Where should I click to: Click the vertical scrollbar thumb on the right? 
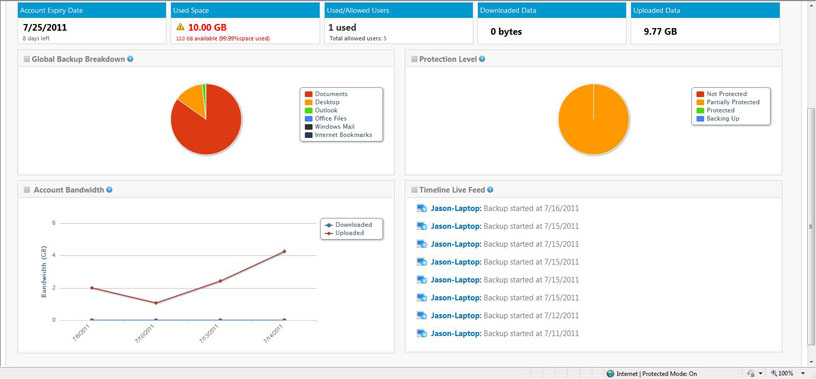point(810,226)
